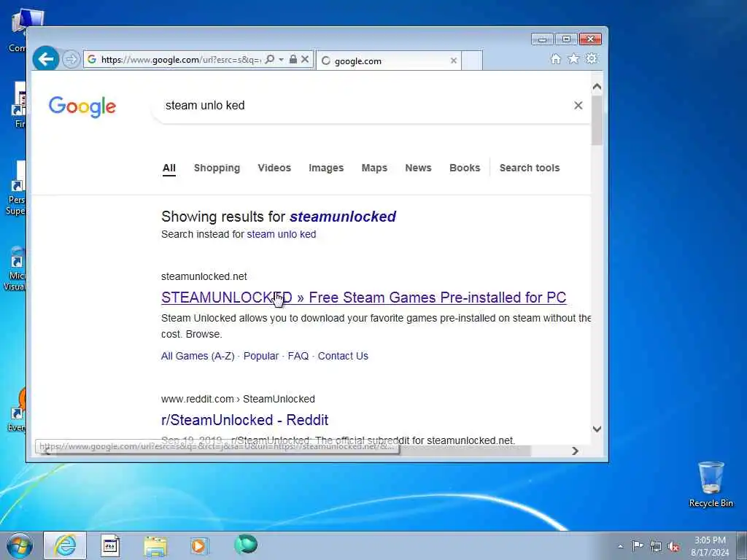747x560 pixels.
Task: Open the green round taskbar application icon
Action: coord(246,544)
